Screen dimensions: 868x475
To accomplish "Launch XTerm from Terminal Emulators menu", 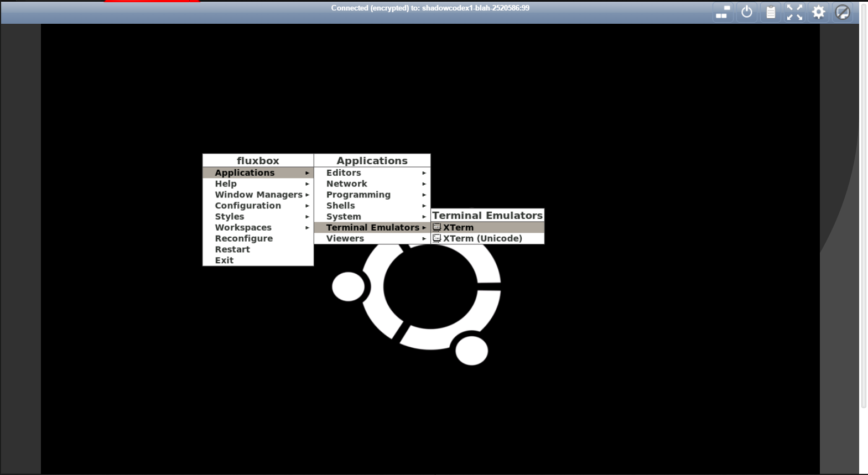I will coord(488,227).
